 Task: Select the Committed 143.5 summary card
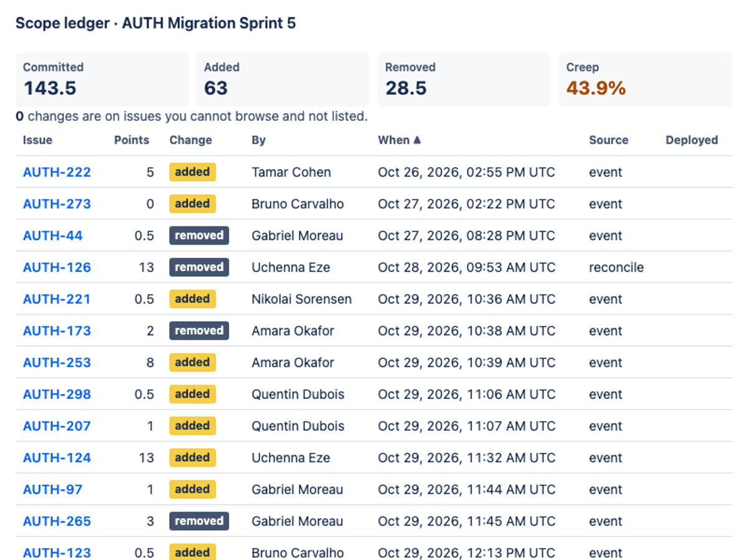click(101, 80)
